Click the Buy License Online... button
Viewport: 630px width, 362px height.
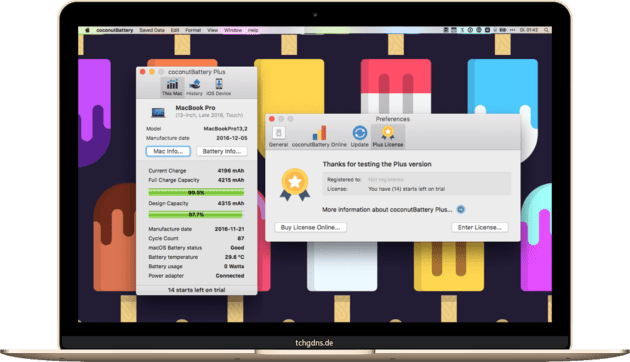[x=311, y=227]
